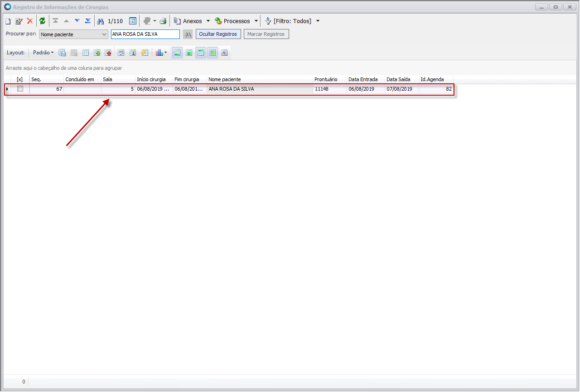The width and height of the screenshot is (580, 392).
Task: Sort by the Seq. column header
Action: click(x=47, y=79)
